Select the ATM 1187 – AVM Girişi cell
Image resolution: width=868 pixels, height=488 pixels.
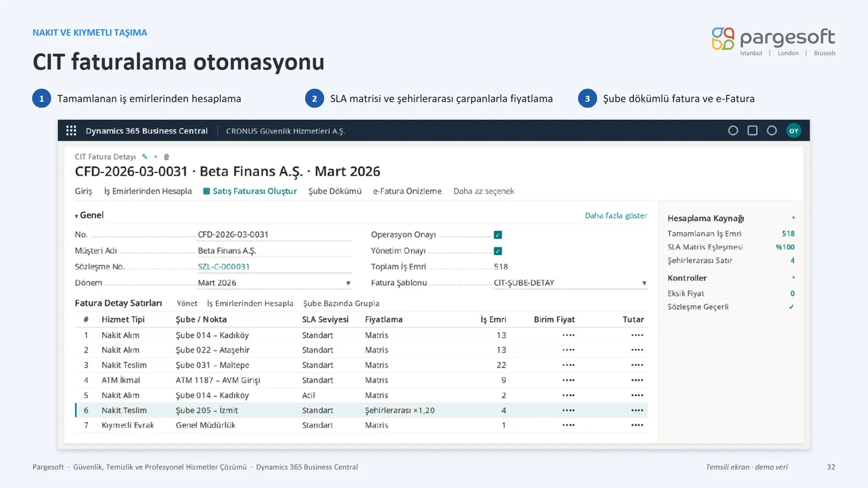(218, 380)
